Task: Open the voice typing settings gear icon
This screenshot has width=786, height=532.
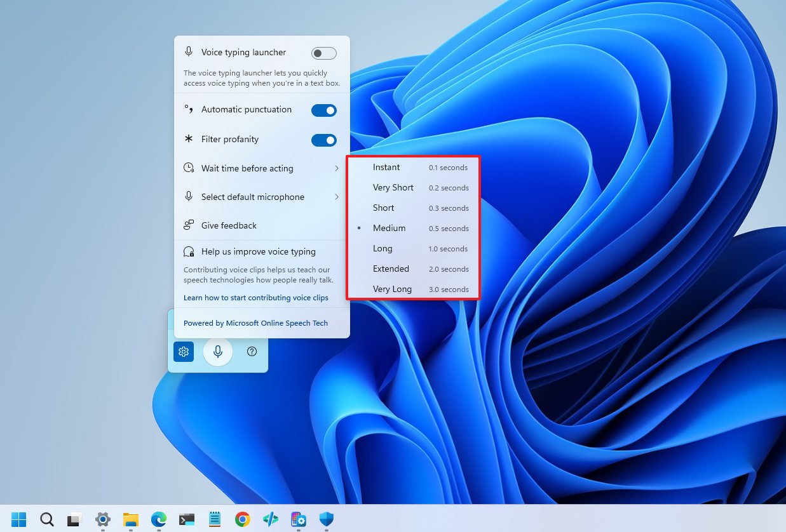Action: pos(184,352)
